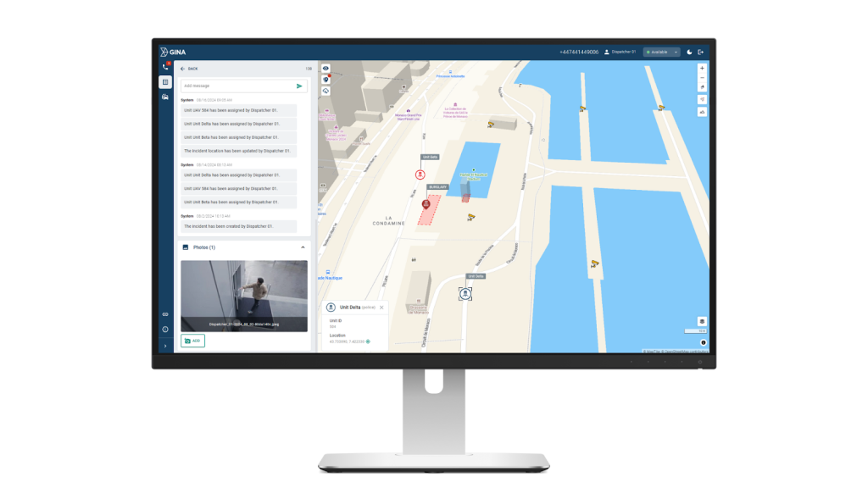Toggle dark mode moon icon

click(x=689, y=52)
